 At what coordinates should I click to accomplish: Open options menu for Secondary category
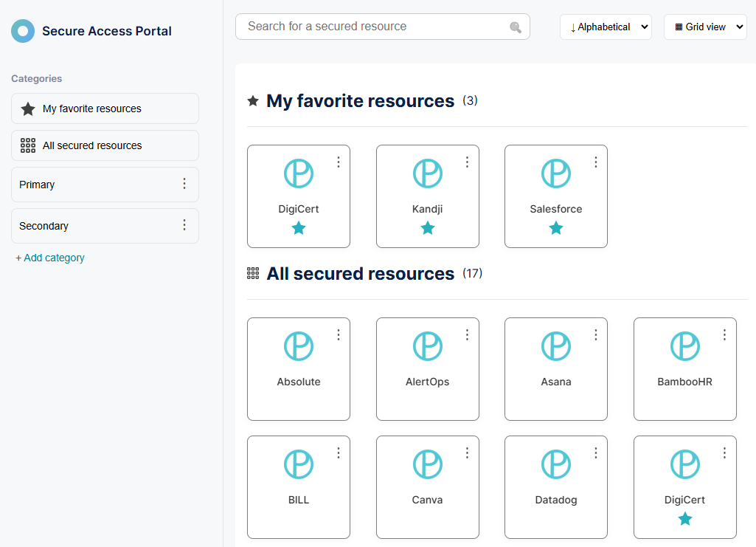pyautogui.click(x=184, y=225)
